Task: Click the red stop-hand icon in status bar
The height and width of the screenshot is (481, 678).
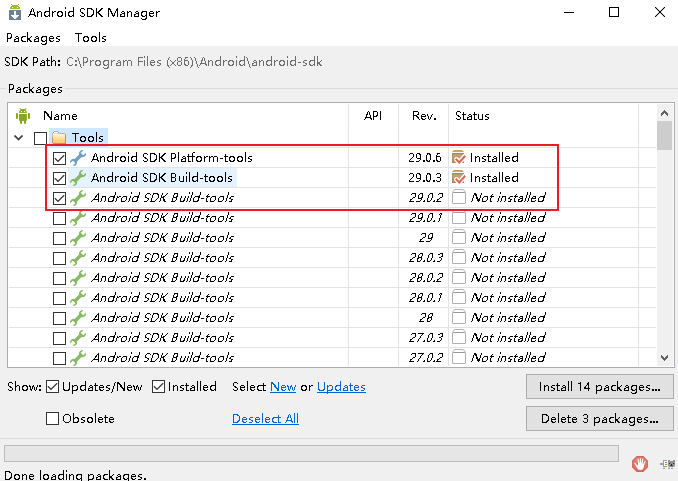Action: (x=640, y=464)
